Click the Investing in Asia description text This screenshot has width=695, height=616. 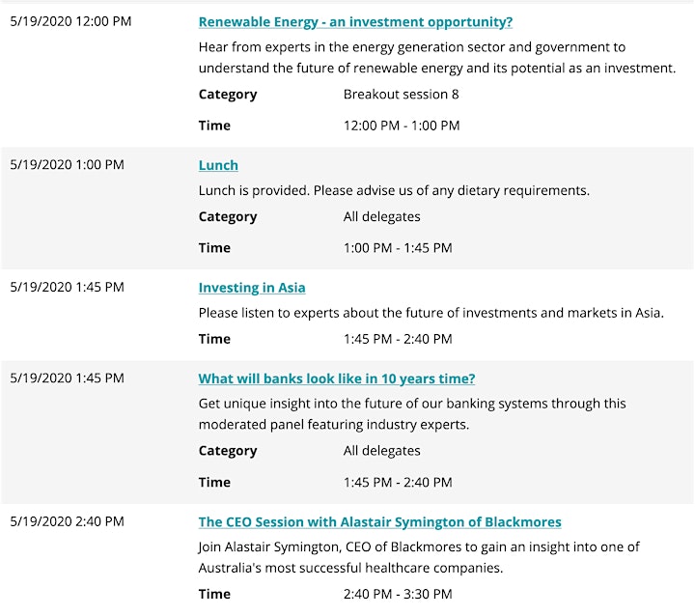point(431,313)
